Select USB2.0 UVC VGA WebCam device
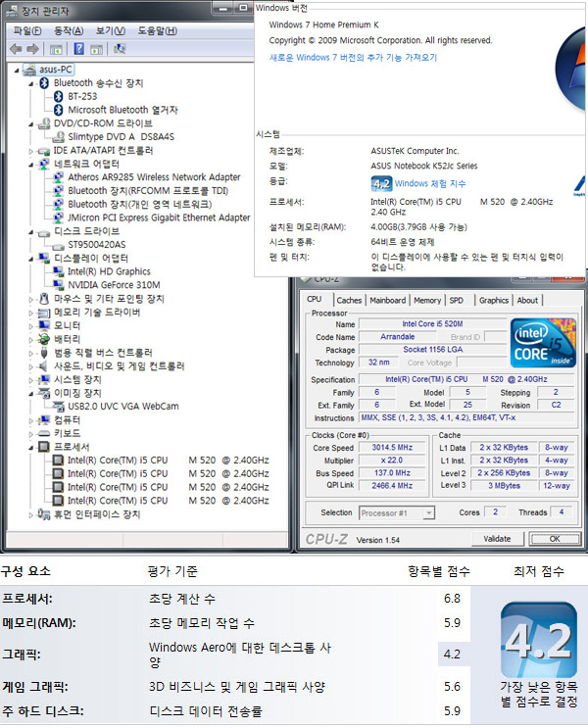588x728 pixels. click(x=123, y=406)
